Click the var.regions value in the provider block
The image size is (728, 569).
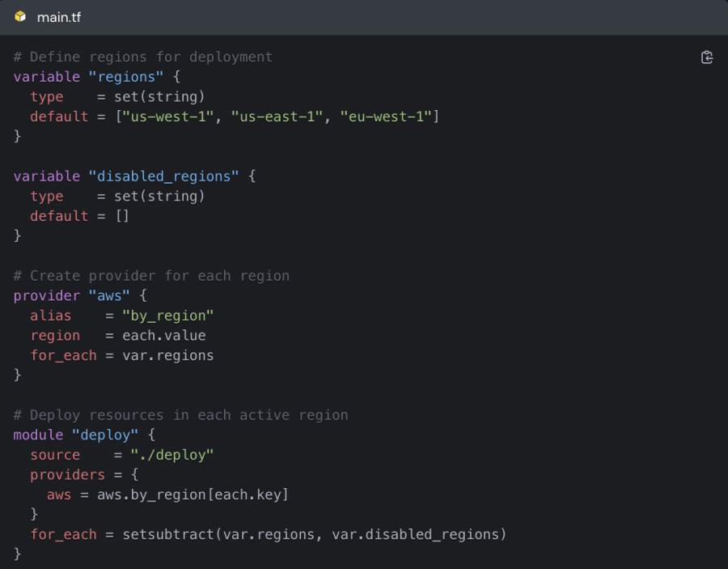[x=167, y=355]
